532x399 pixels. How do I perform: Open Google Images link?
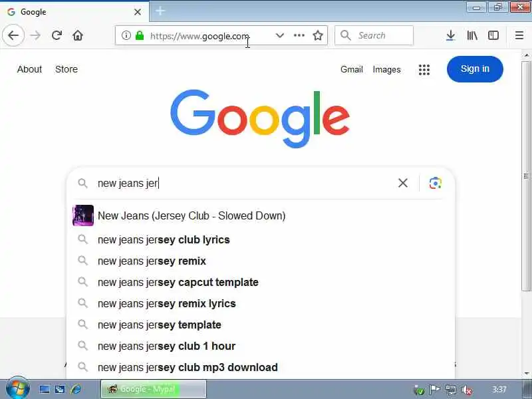(x=386, y=70)
